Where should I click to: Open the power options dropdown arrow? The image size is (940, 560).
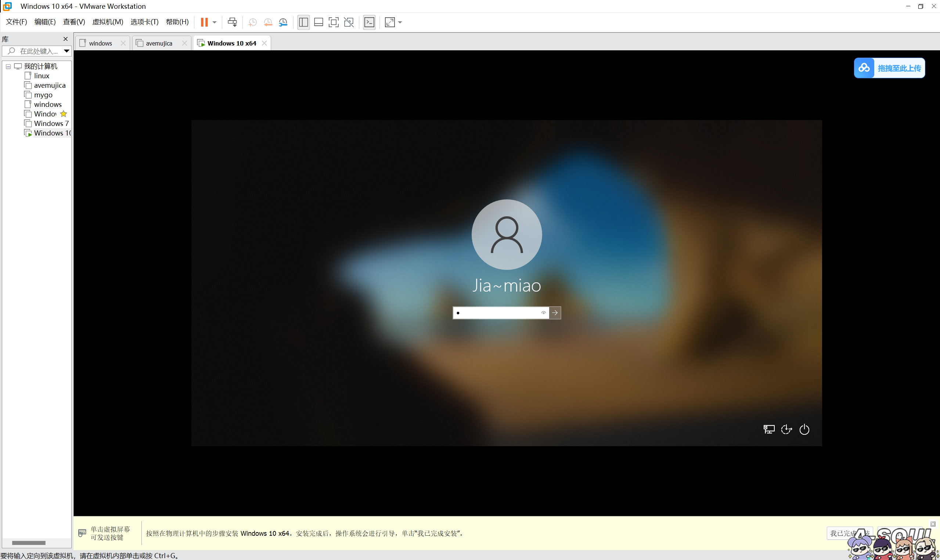[215, 22]
